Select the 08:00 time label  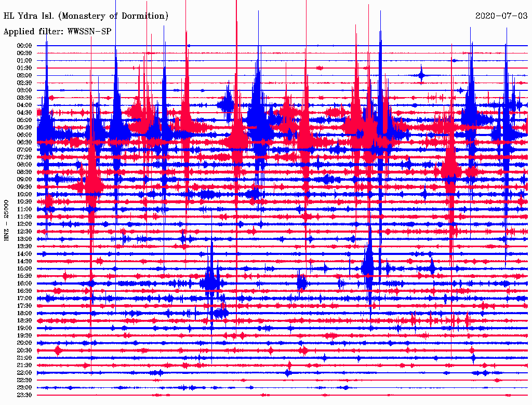tap(24, 165)
